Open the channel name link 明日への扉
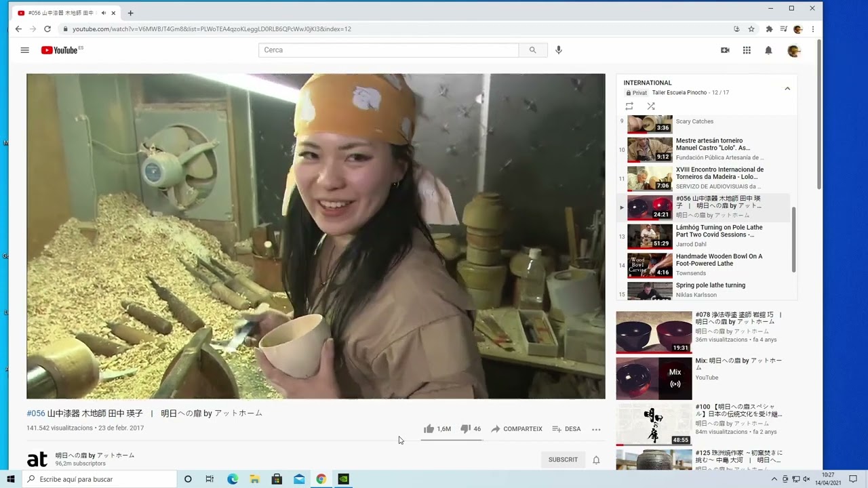Screen dimensions: 868x488 pyautogui.click(x=95, y=455)
